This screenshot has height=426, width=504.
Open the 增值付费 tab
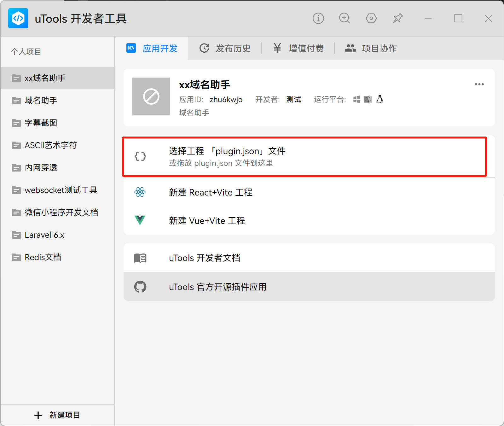coord(298,48)
